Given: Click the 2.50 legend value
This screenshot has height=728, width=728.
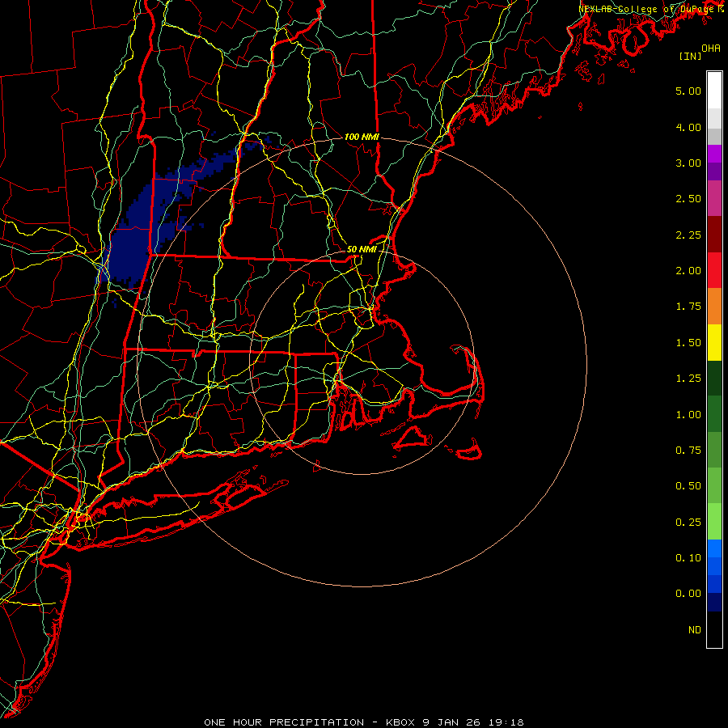Looking at the screenshot, I should [688, 199].
